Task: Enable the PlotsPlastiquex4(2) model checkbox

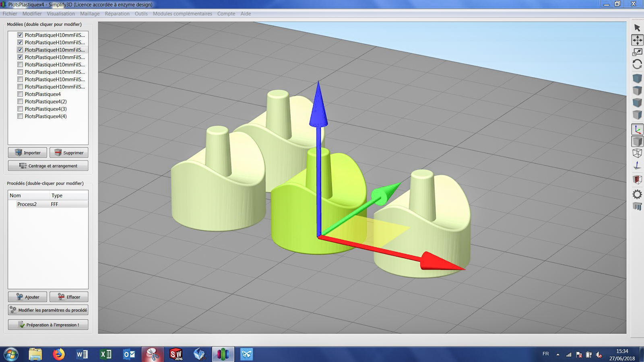Action: tap(20, 101)
